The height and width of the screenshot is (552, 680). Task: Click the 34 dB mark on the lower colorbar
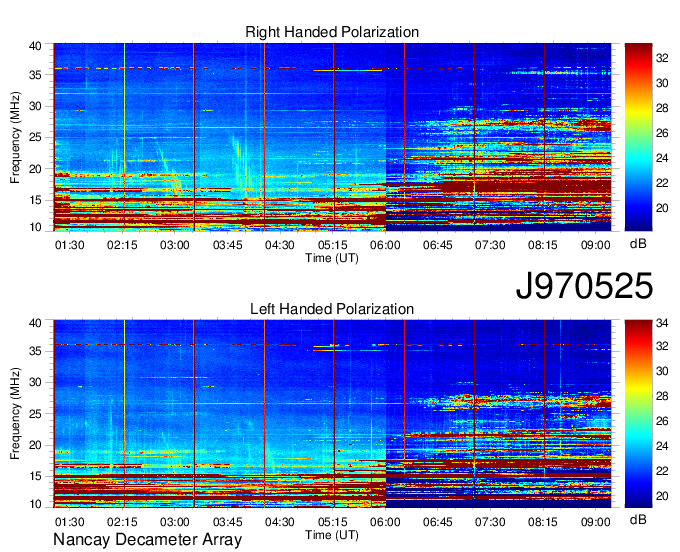coord(662,323)
